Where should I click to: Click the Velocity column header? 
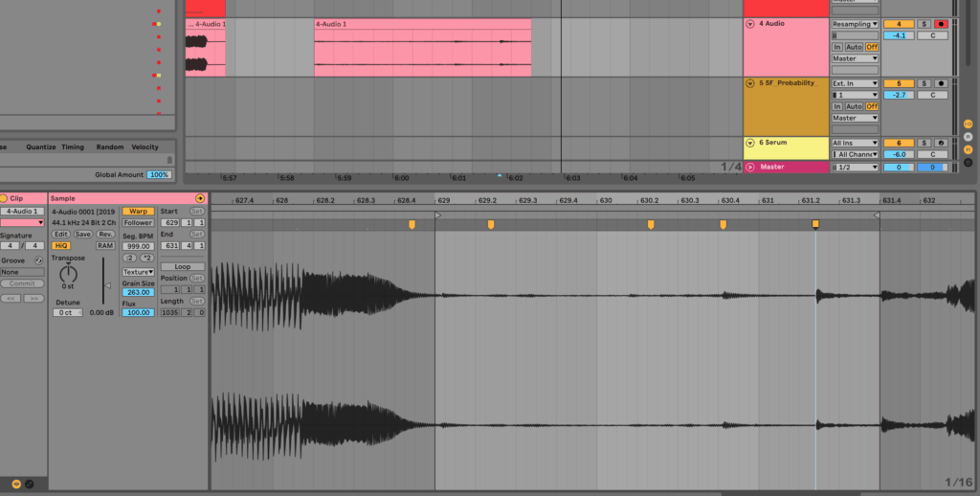tap(145, 147)
